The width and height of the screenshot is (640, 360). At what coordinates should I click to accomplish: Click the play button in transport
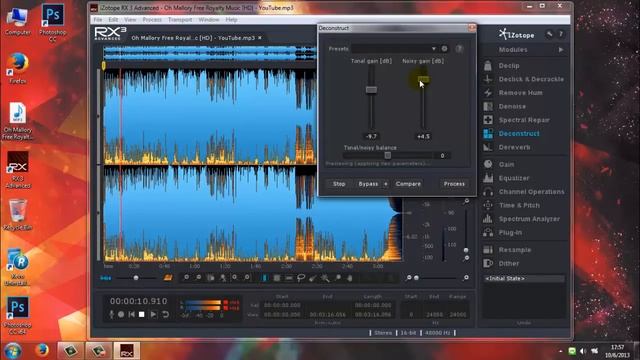(153, 314)
